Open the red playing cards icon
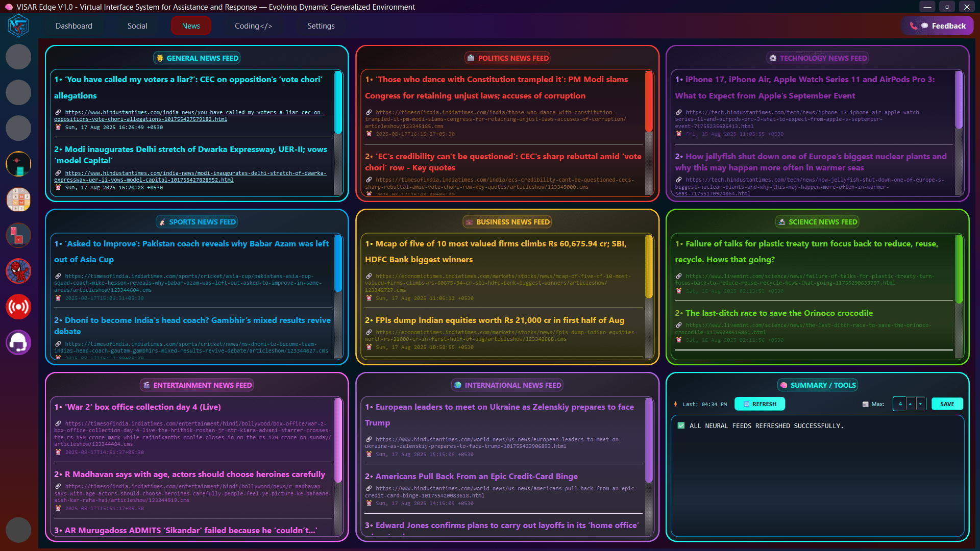 point(18,235)
